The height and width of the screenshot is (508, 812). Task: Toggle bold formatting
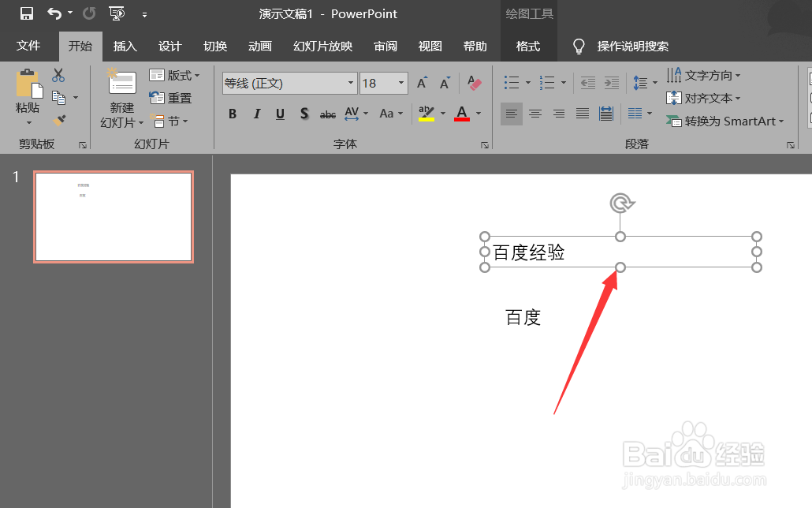pyautogui.click(x=233, y=114)
